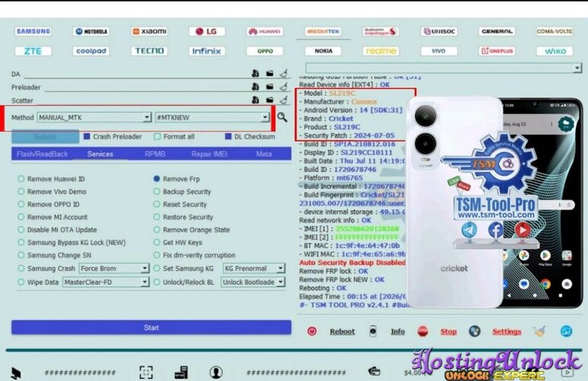Select the Remove Vivo Demo option
Screen dimensions: 588x381
53,191
